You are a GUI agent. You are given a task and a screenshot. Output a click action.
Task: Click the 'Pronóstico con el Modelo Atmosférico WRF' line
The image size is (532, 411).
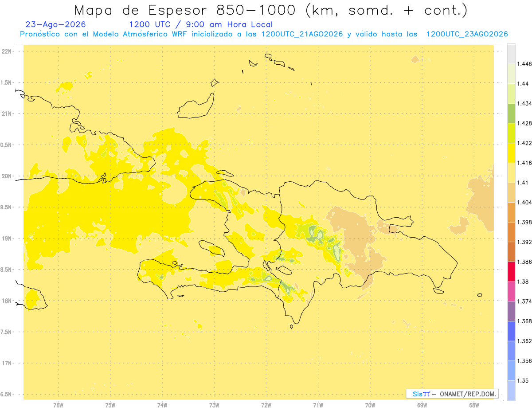(264, 34)
